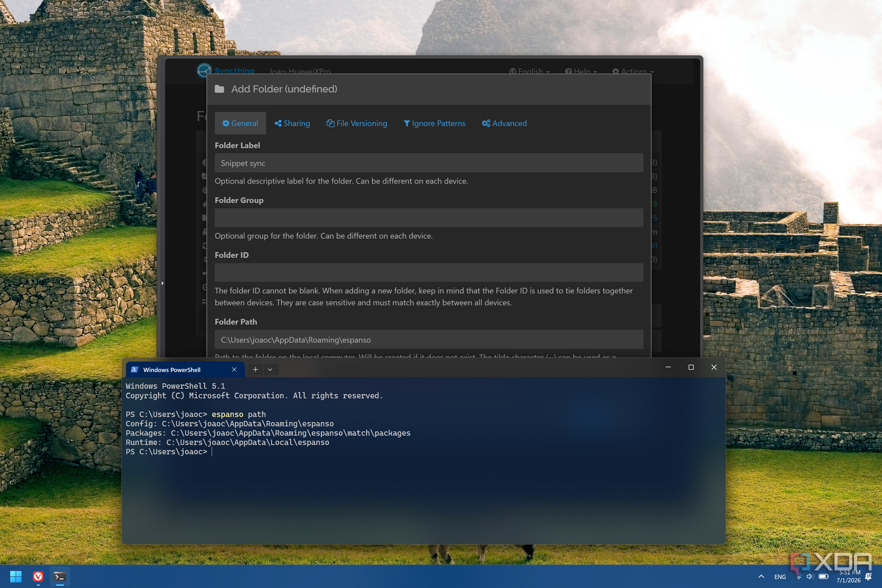Viewport: 882px width, 588px height.
Task: Click the ENG language indicator
Action: [x=780, y=577]
